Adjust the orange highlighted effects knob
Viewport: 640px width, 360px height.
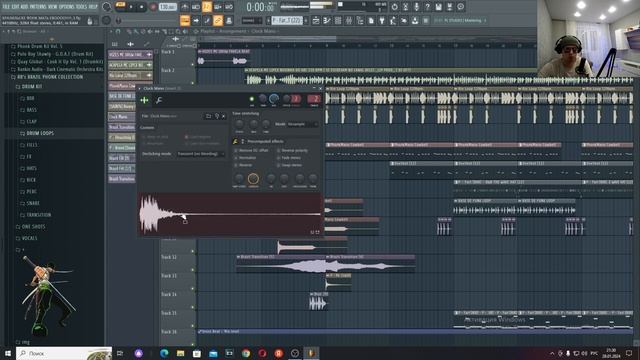(253, 178)
